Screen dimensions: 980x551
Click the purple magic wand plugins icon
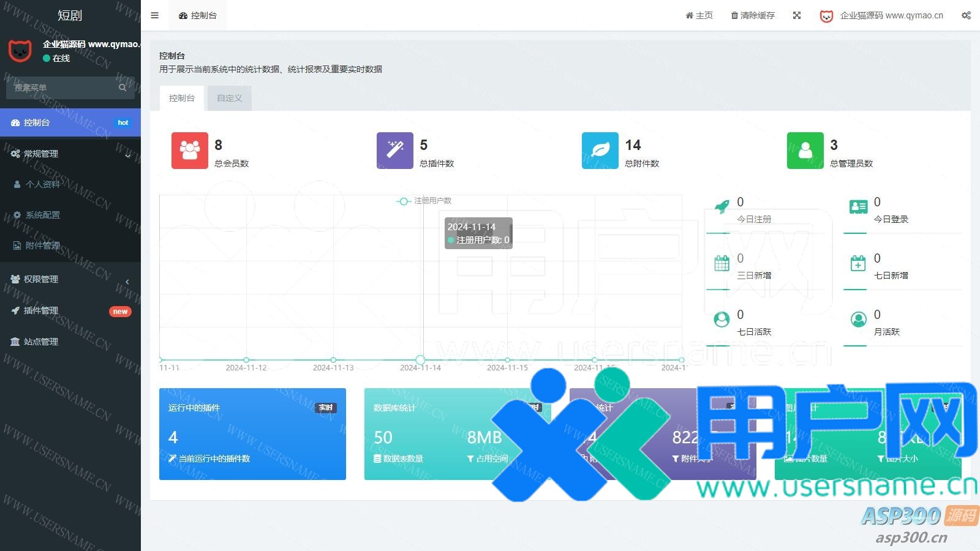point(394,151)
